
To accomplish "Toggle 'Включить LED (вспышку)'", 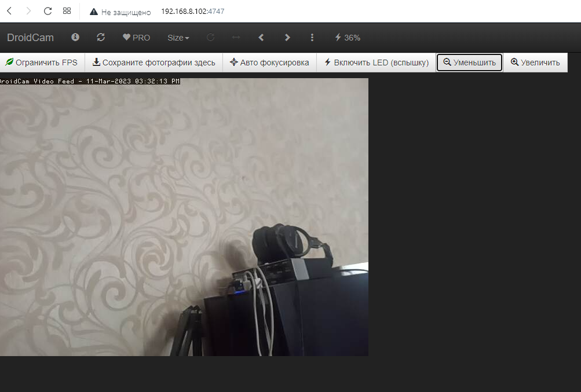I will coord(377,63).
